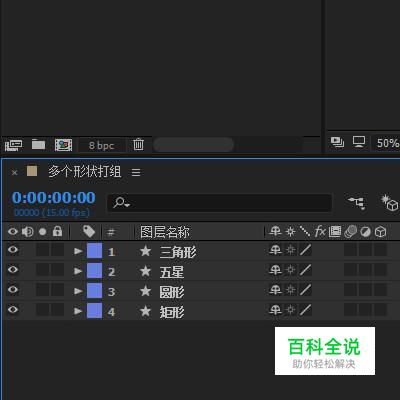Enable motion blur for the 五星 layer
The height and width of the screenshot is (400, 400).
click(x=350, y=270)
